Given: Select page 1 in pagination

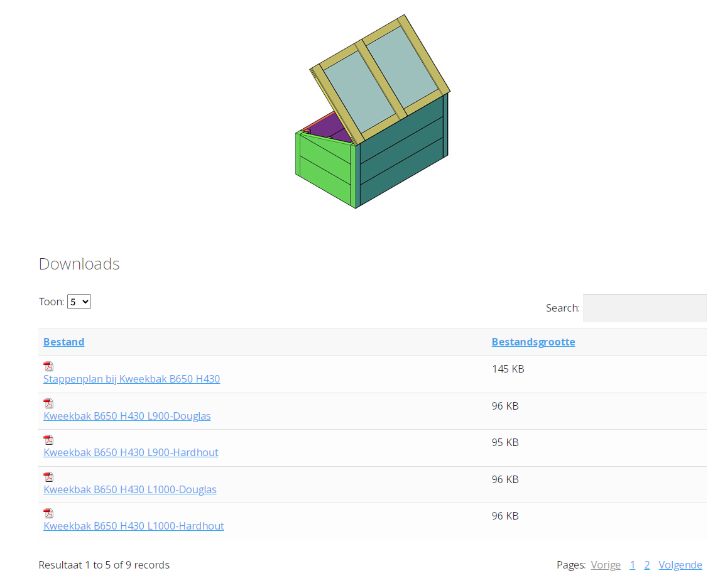Looking at the screenshot, I should click(x=633, y=565).
